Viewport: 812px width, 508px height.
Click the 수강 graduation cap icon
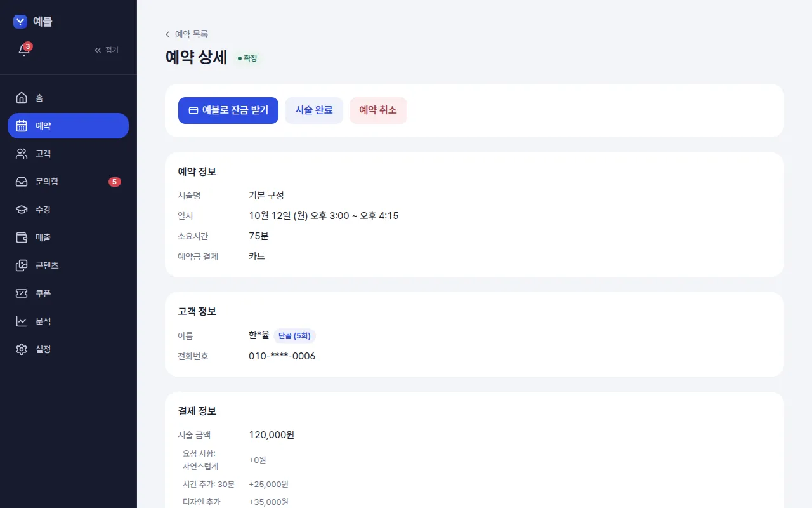pyautogui.click(x=22, y=210)
